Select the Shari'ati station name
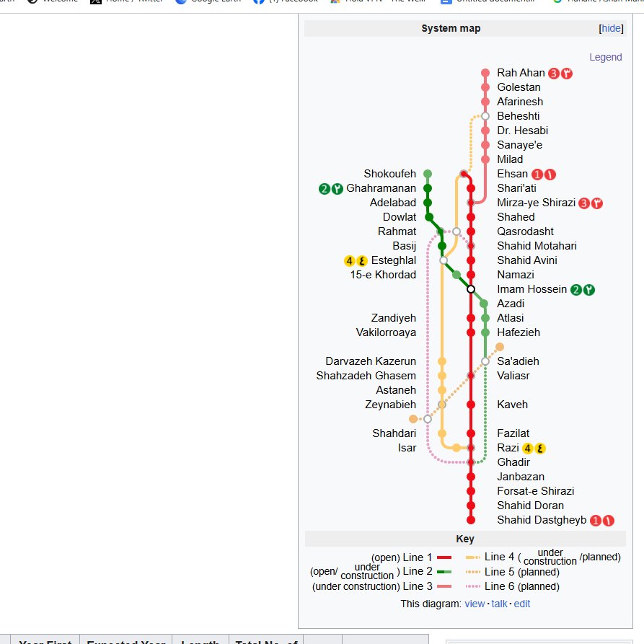The image size is (644, 644). (x=516, y=188)
